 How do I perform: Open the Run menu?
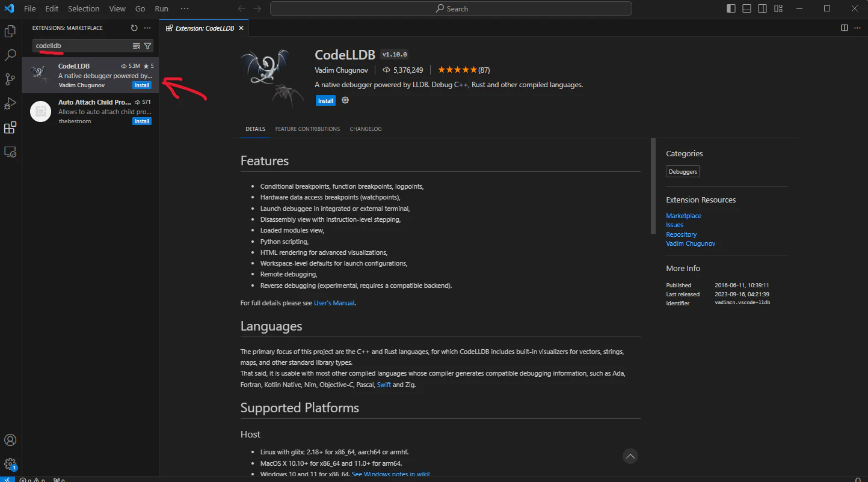click(161, 8)
